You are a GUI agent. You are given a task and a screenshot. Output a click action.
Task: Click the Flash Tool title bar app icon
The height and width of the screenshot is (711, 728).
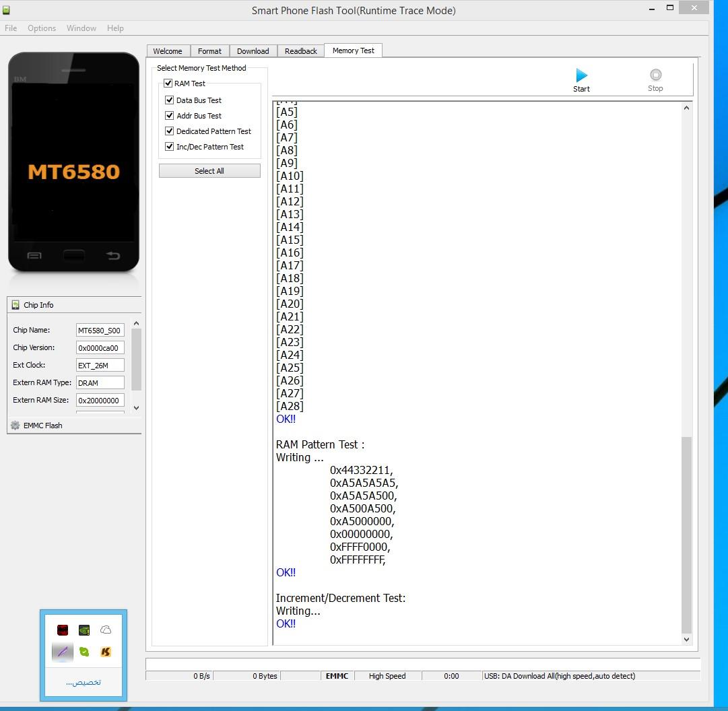[6, 9]
